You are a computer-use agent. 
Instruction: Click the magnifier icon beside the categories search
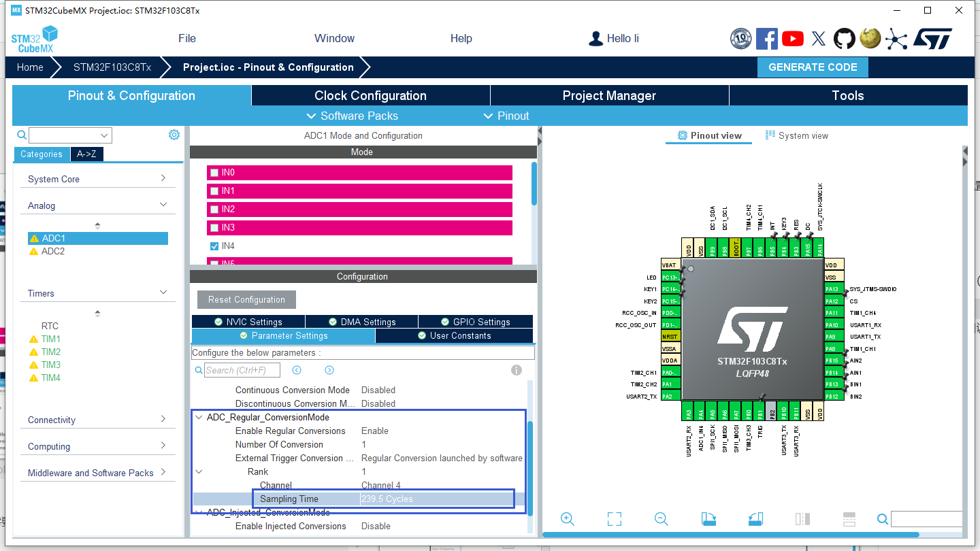(x=22, y=135)
